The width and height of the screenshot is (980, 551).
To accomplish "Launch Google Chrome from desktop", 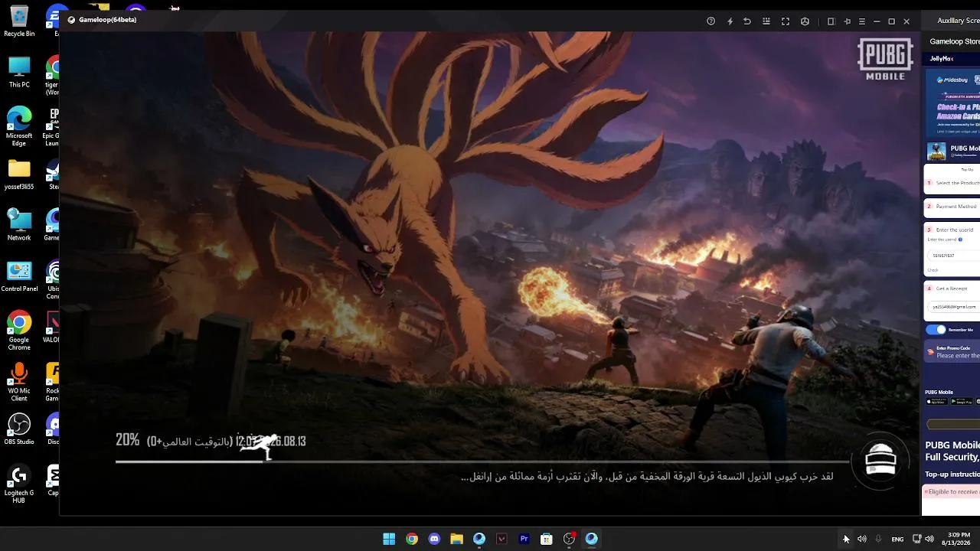I will pos(19,331).
